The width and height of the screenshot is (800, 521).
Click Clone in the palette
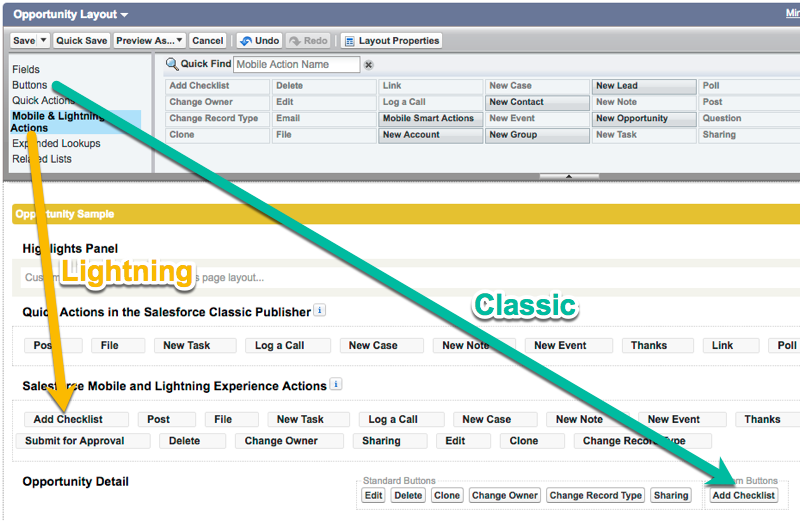coord(217,135)
